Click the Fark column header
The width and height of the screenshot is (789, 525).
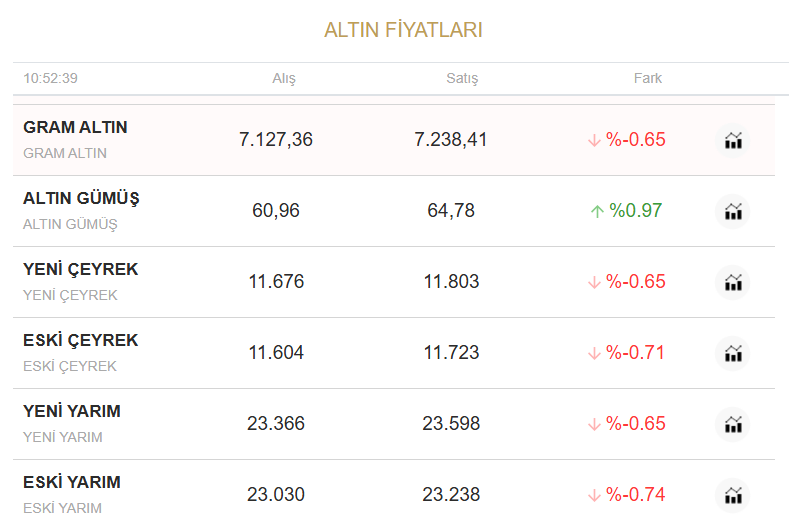pos(648,78)
